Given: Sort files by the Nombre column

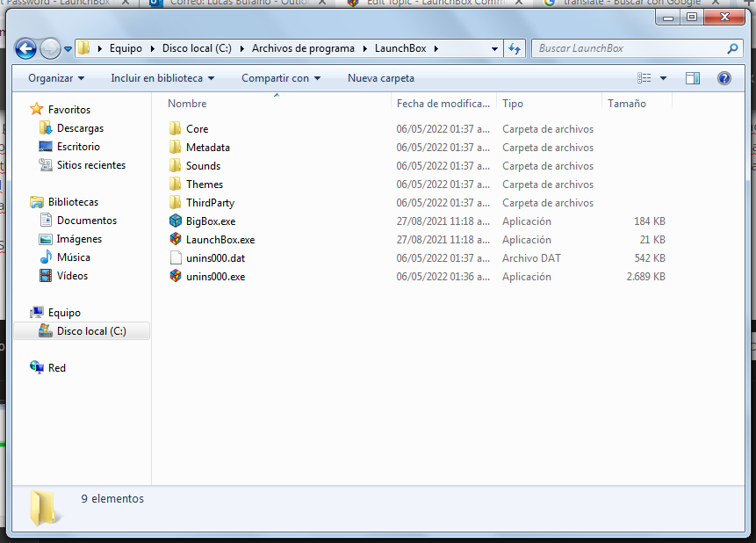Looking at the screenshot, I should [x=276, y=104].
